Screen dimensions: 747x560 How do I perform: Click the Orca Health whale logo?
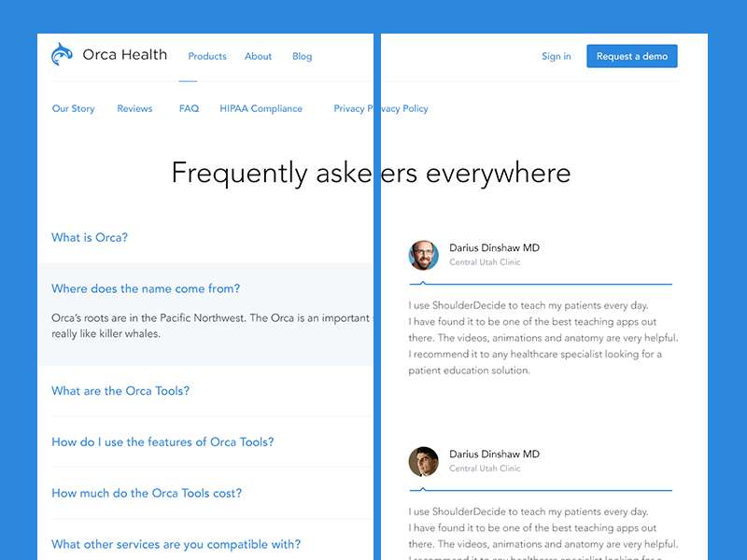coord(62,55)
